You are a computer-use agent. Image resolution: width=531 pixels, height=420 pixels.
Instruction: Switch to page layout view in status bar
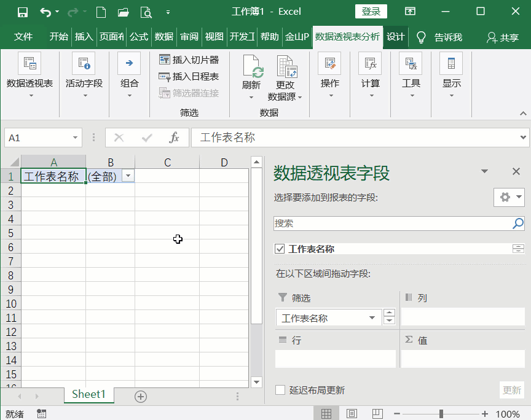pos(352,414)
